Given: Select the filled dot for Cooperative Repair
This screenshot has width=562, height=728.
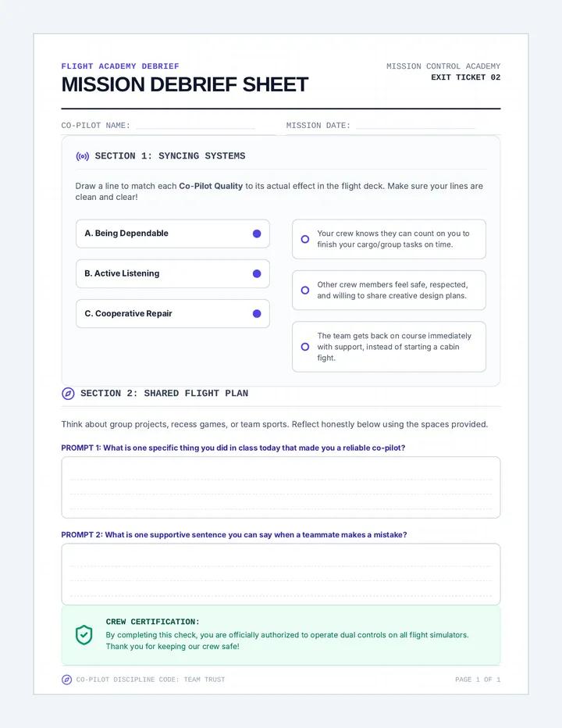Looking at the screenshot, I should (257, 314).
